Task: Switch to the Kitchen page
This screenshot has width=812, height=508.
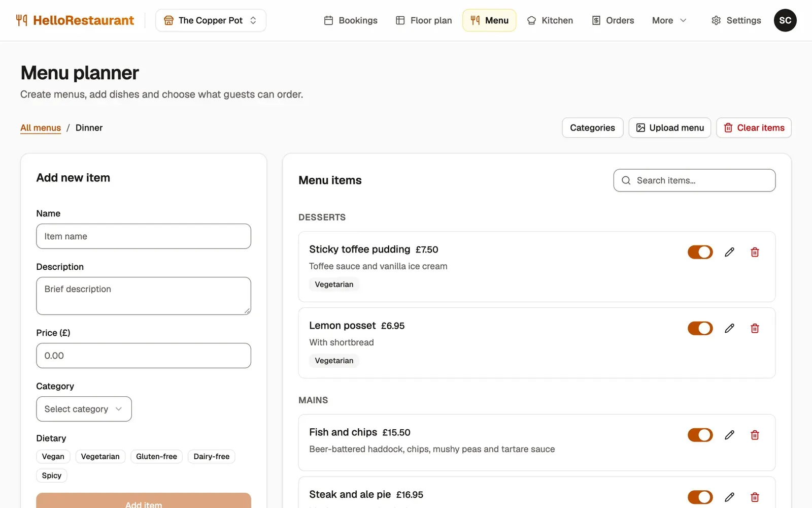Action: (x=550, y=20)
